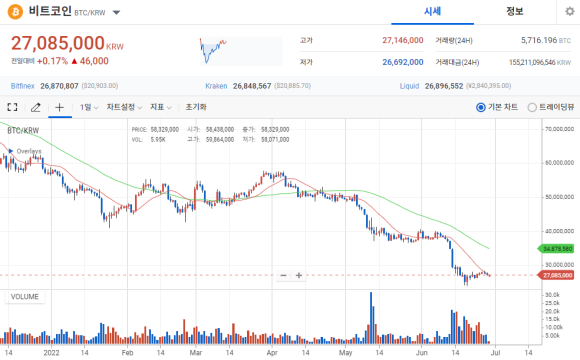Viewport: 580px width, 360px height.
Task: Click the 초기화 reset button
Action: [x=196, y=107]
